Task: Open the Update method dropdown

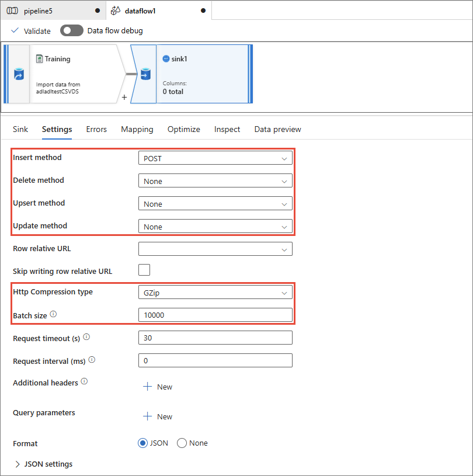Action: click(215, 226)
